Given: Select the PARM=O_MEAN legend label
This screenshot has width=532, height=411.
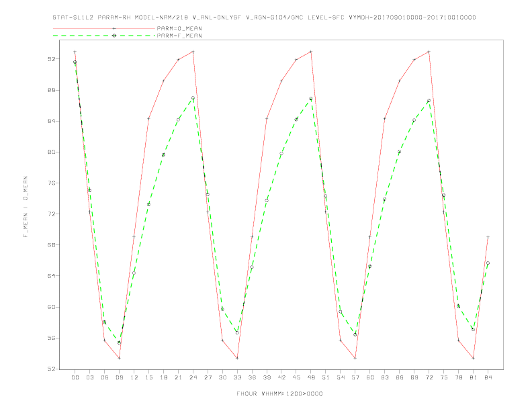Looking at the screenshot, I should point(179,28).
